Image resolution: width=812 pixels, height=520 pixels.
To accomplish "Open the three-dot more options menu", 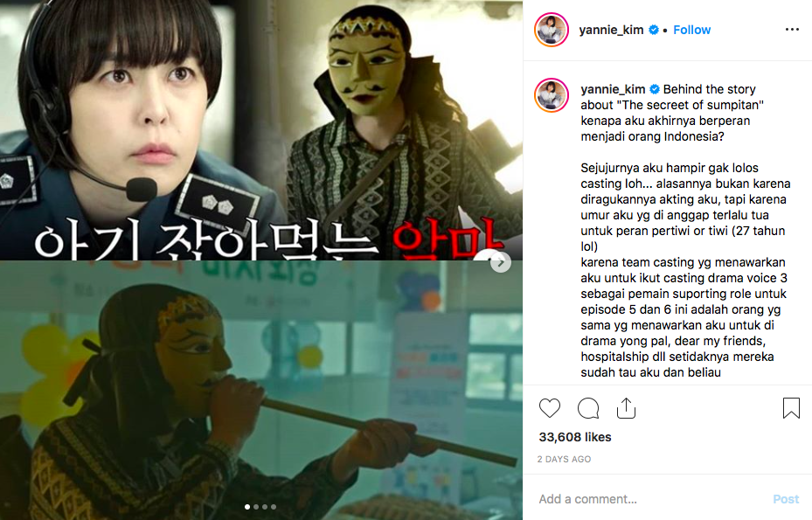I will click(x=792, y=30).
